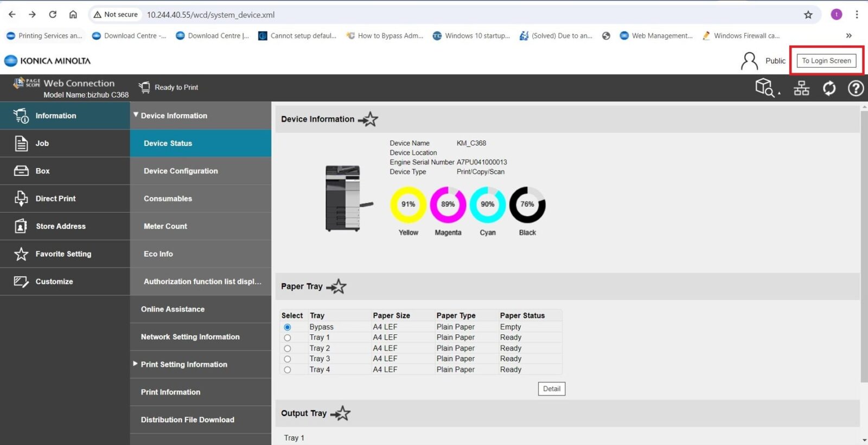Select the Tray 1 radio button
The width and height of the screenshot is (868, 445).
click(x=288, y=338)
